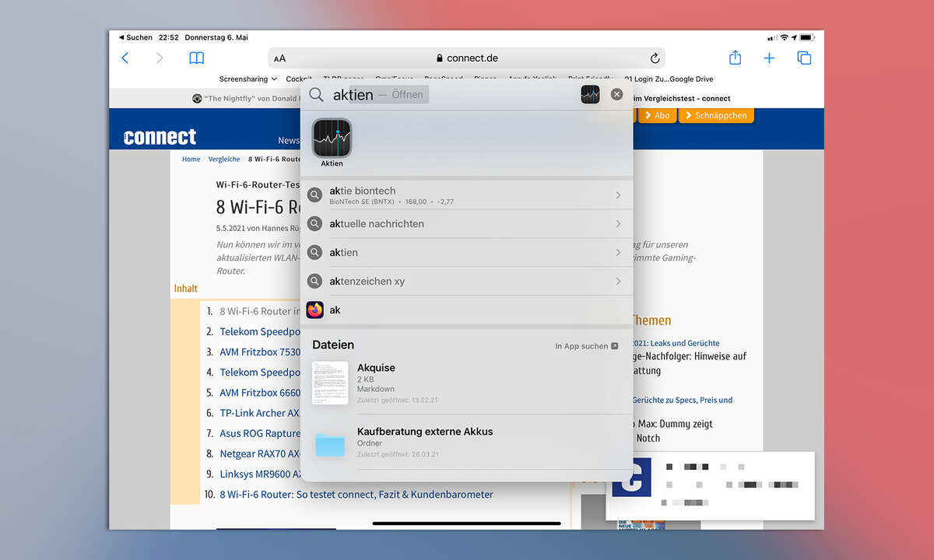The width and height of the screenshot is (934, 560).
Task: Select suggestion 'aktie biontech'
Action: click(x=467, y=195)
